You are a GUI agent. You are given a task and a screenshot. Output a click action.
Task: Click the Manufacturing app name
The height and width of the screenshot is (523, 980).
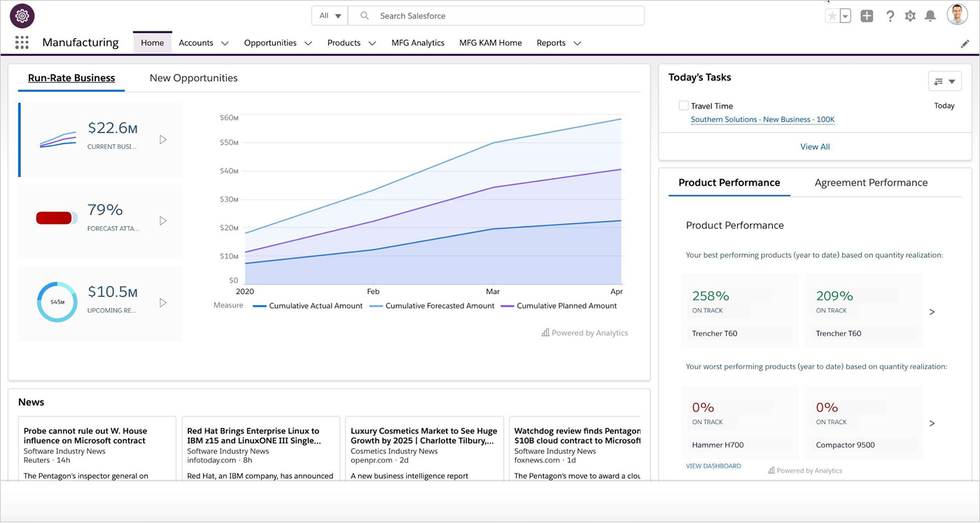[80, 42]
